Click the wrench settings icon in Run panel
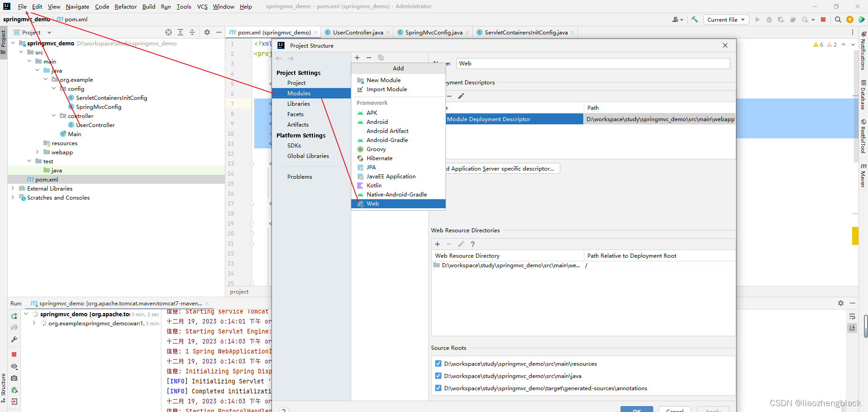The width and height of the screenshot is (868, 412). 14,339
